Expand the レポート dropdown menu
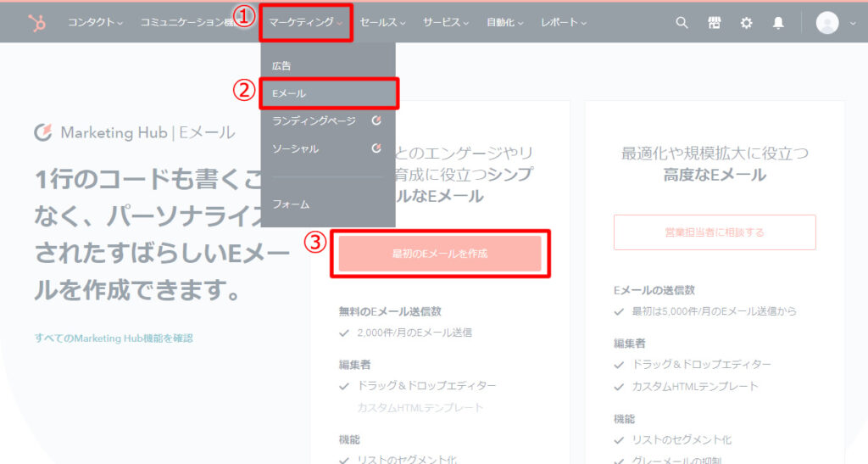868x464 pixels. (564, 22)
